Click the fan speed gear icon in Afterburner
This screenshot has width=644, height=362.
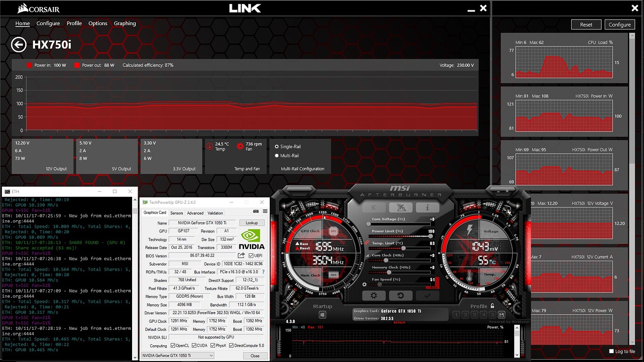pos(364,284)
